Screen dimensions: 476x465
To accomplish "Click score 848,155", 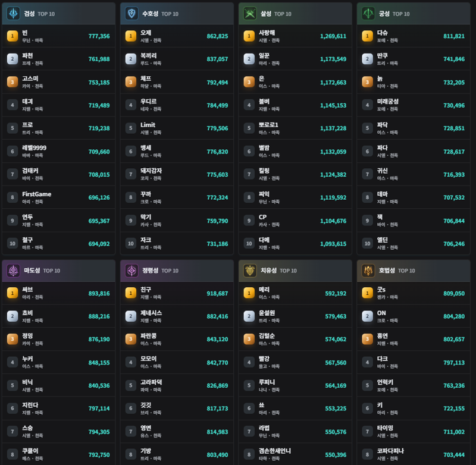I will click(99, 363).
